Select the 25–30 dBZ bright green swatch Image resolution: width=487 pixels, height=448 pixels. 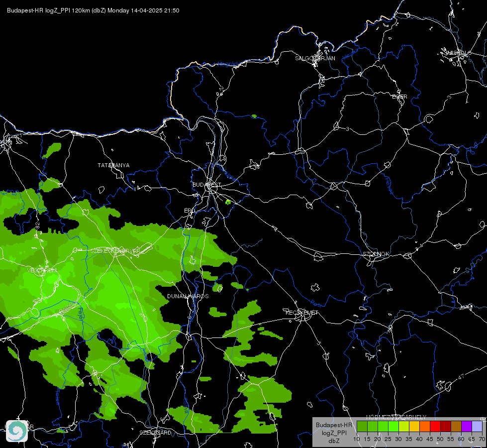coord(393,426)
